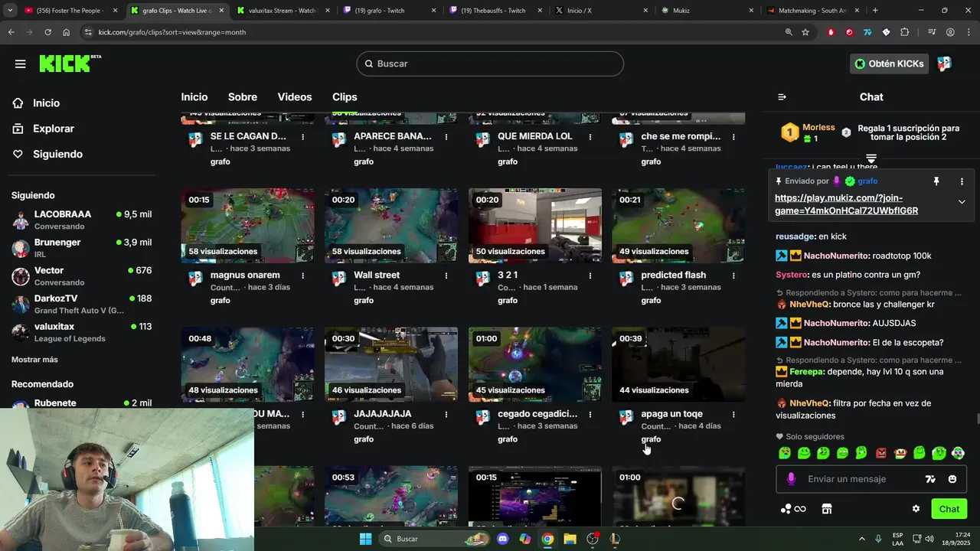The image size is (980, 551).
Task: Open League of Legends taskbar icon
Action: 615,539
